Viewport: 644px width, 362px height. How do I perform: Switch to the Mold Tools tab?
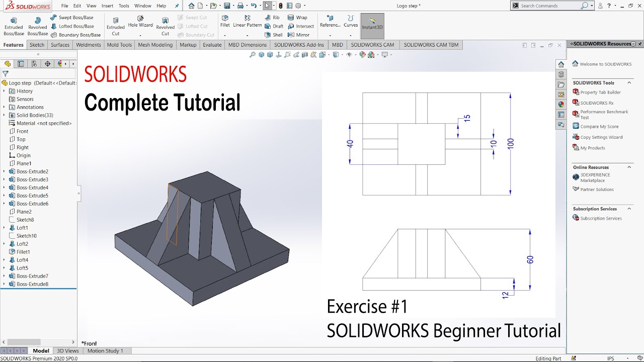point(119,45)
